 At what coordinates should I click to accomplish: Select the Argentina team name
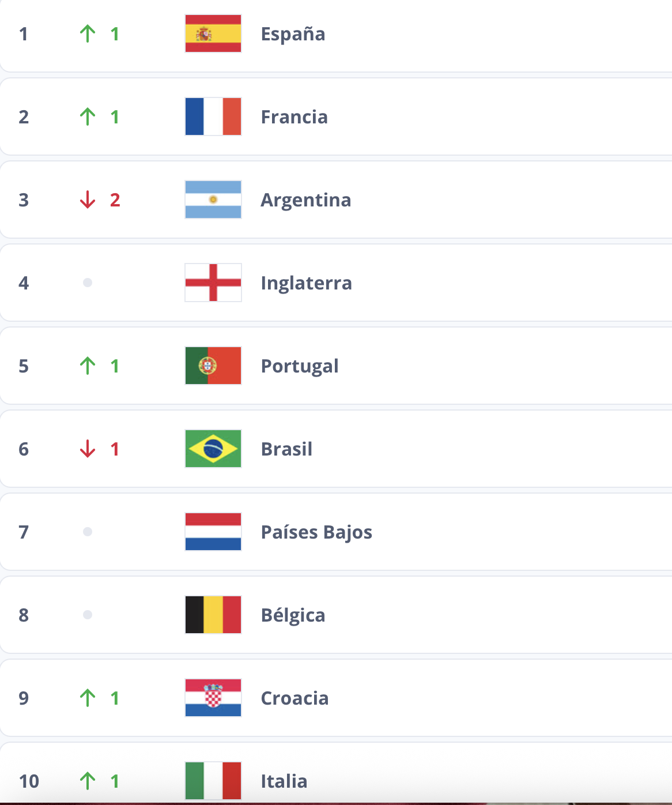[305, 200]
